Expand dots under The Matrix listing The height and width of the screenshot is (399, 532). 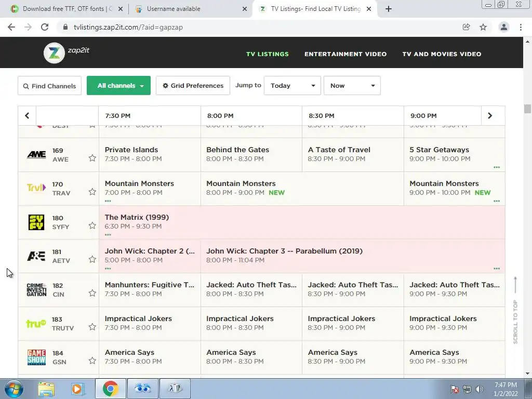click(x=108, y=235)
